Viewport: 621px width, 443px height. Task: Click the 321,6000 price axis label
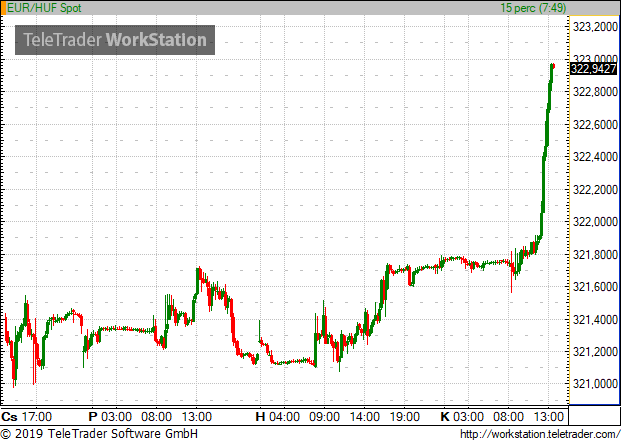click(595, 287)
